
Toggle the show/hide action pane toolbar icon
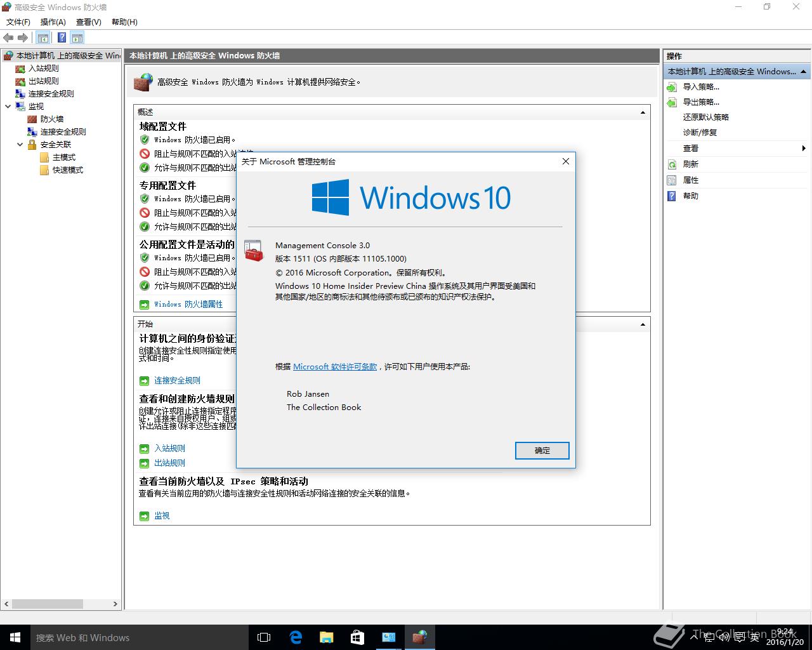[77, 38]
